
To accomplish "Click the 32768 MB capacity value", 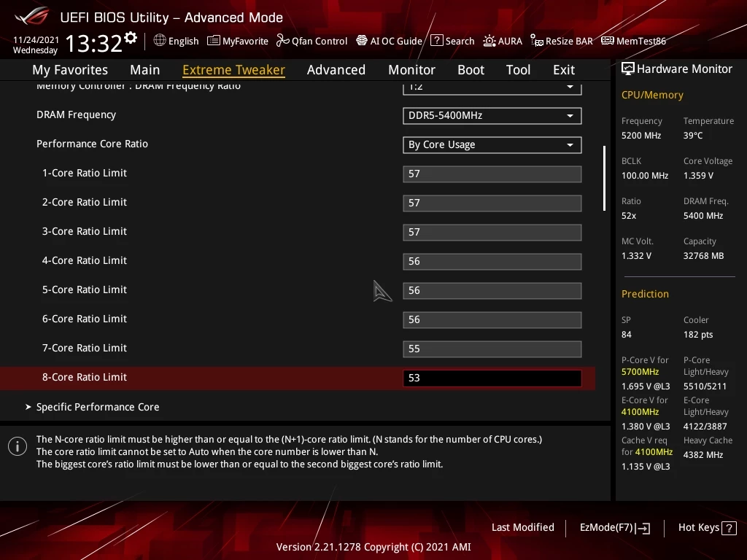I will (x=704, y=256).
